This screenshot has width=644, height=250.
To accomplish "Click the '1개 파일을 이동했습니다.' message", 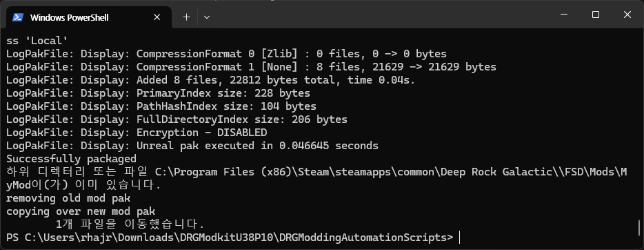I will [130, 224].
